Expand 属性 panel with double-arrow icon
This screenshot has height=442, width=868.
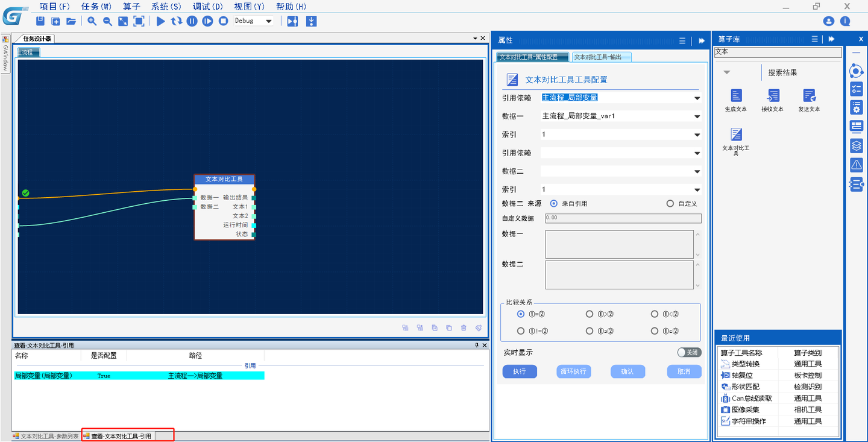(702, 40)
